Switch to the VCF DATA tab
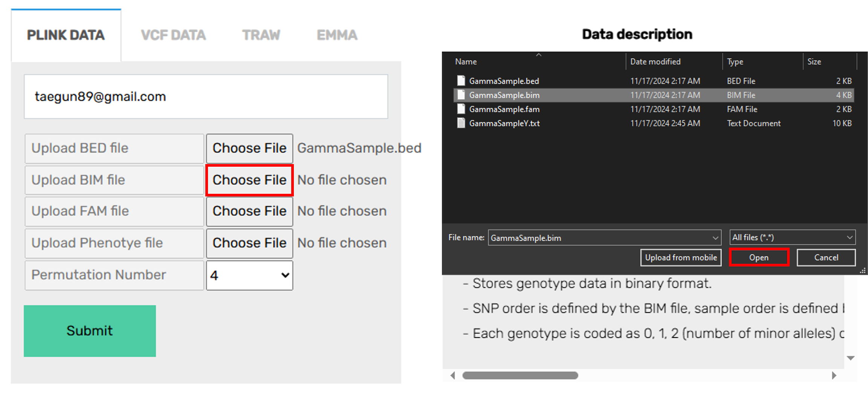This screenshot has height=397, width=868. pos(173,35)
